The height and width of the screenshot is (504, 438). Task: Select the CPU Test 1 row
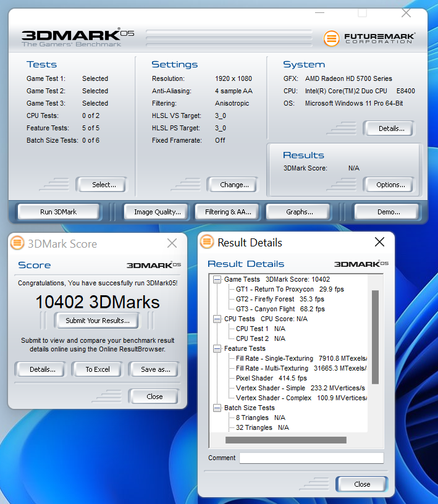pyautogui.click(x=261, y=329)
